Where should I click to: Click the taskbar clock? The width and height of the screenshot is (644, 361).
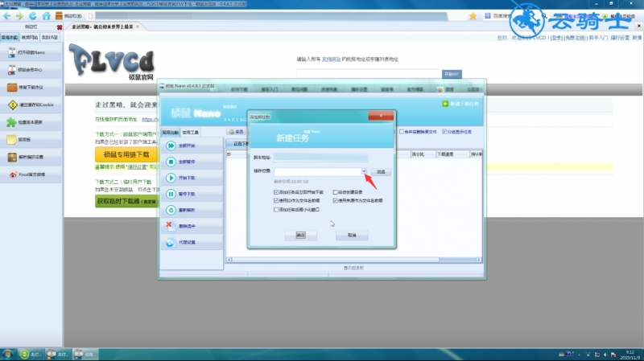(x=630, y=355)
